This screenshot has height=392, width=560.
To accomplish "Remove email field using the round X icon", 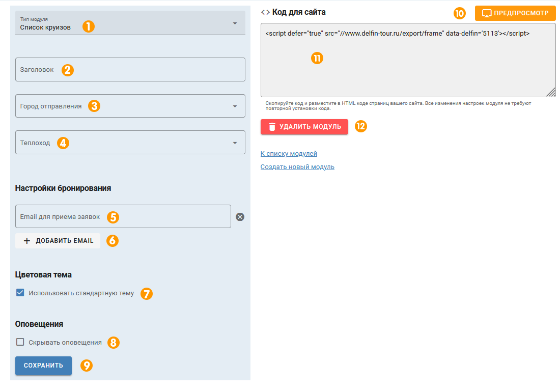I will click(x=240, y=217).
